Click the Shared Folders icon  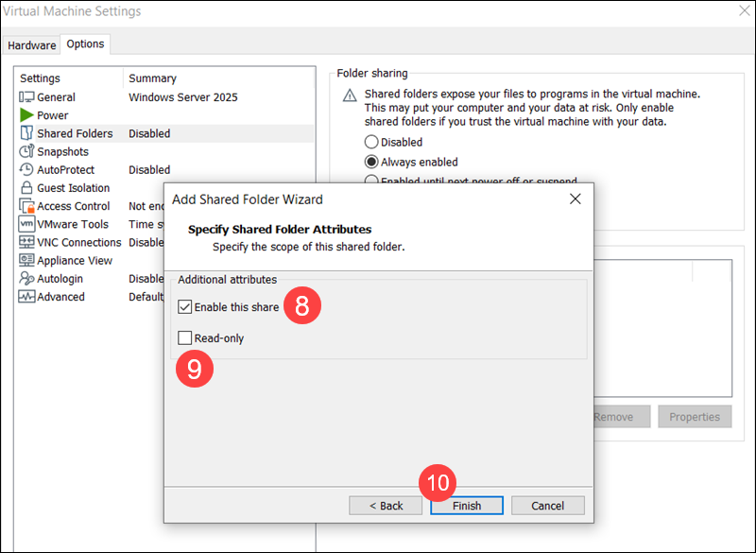tap(26, 133)
